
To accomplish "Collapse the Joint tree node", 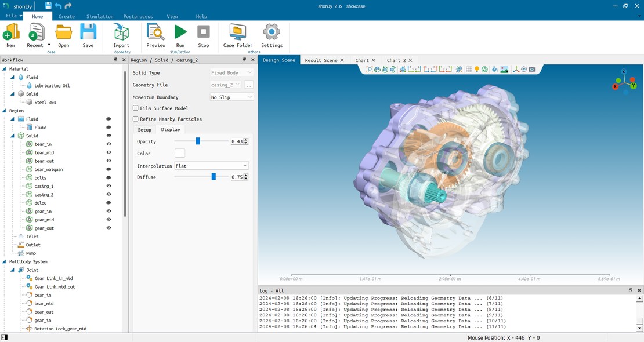I will click(12, 270).
